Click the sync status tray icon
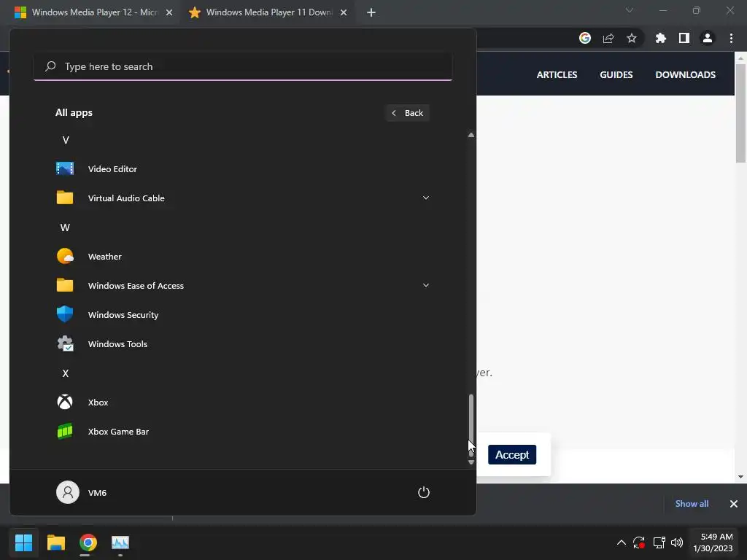Screen dimensions: 747x560 pos(639,542)
